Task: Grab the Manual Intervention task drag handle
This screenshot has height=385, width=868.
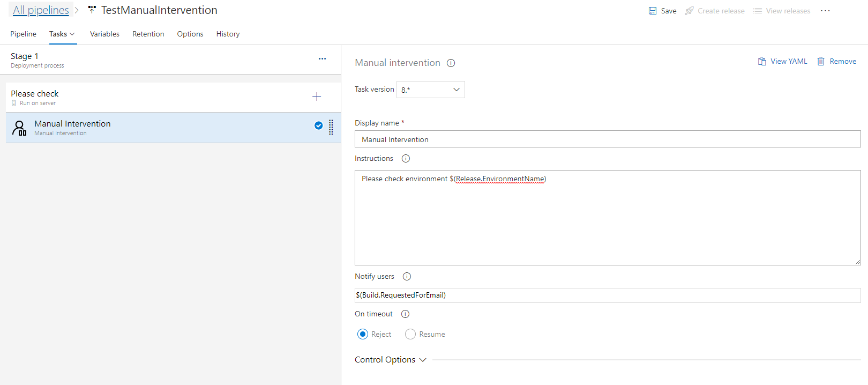Action: click(331, 127)
